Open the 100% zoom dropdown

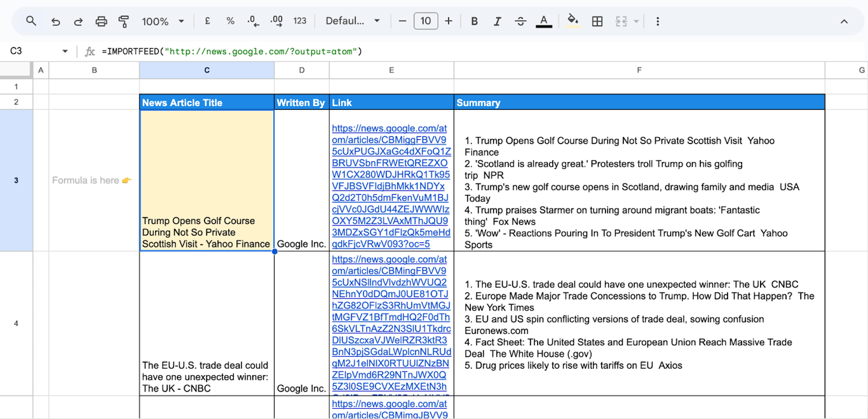163,21
